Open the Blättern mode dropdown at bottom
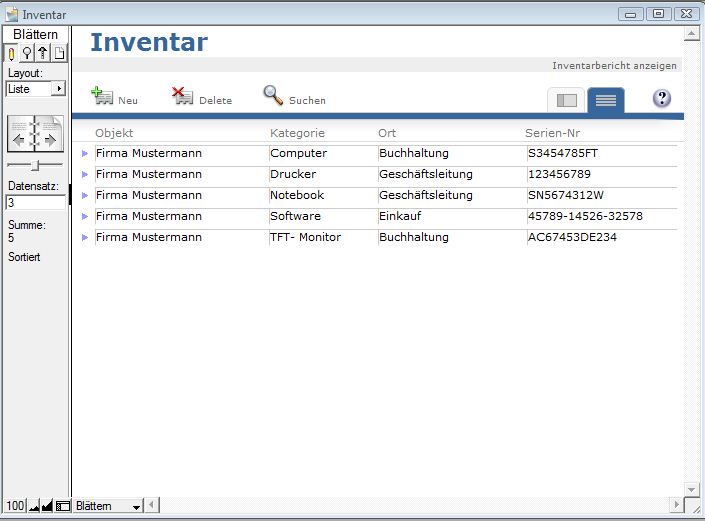Image resolution: width=705 pixels, height=521 pixels. point(109,507)
